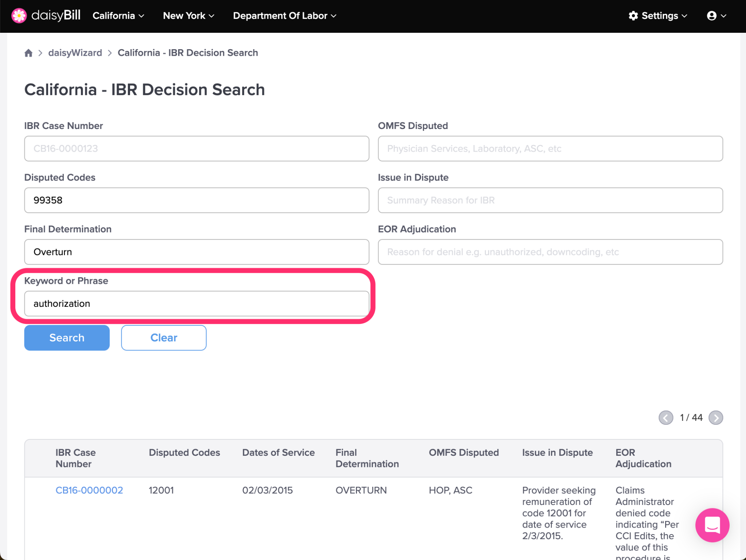Focus the IBR Case Number field
This screenshot has height=560, width=746.
click(197, 149)
